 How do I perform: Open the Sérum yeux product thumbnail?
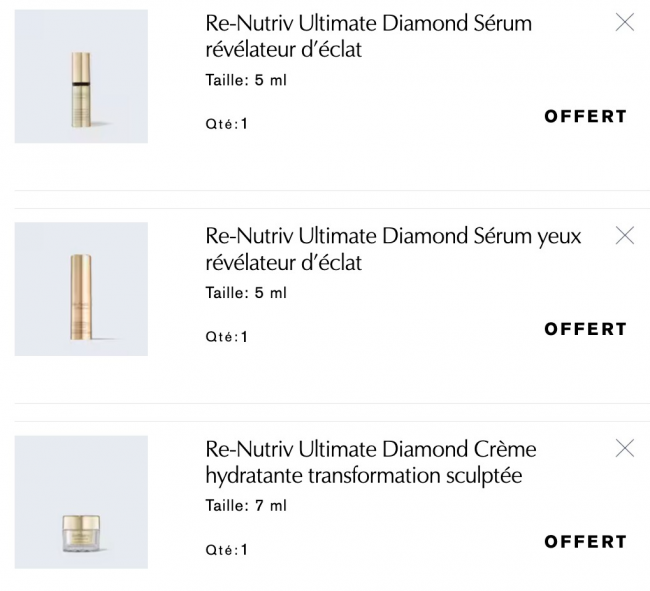81,289
